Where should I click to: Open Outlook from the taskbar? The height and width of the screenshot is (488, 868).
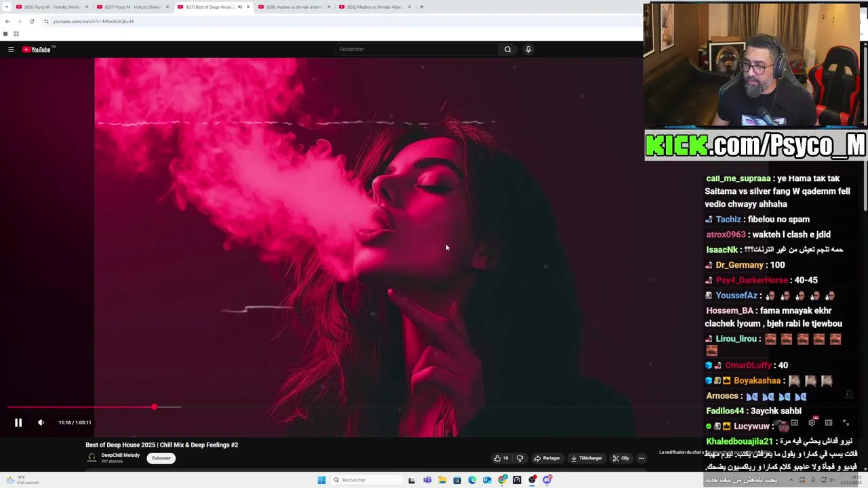coord(487,480)
